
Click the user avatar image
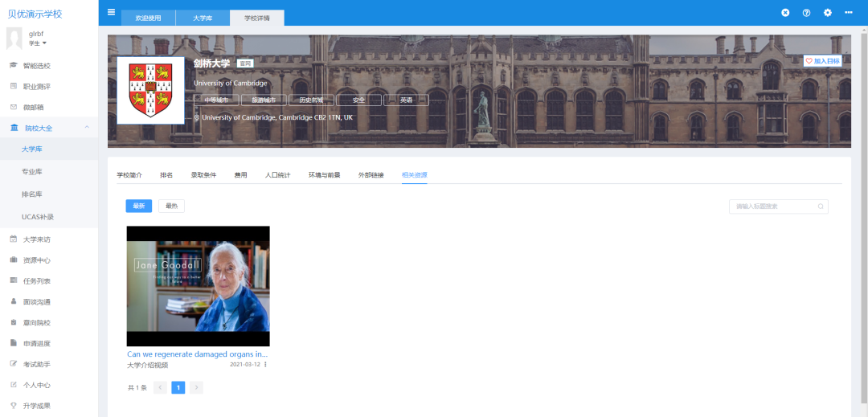coord(14,38)
